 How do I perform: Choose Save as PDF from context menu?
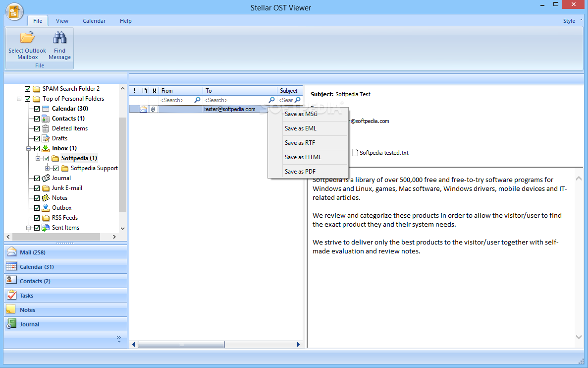click(x=308, y=172)
